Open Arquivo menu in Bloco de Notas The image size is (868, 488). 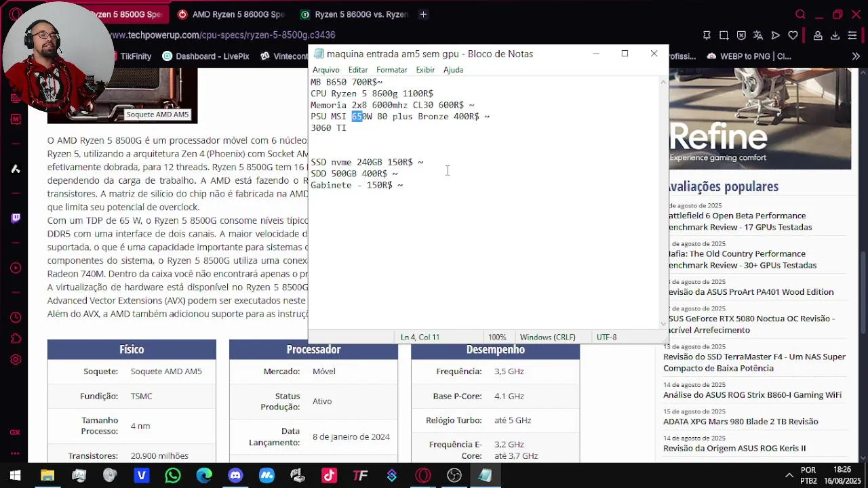point(325,70)
